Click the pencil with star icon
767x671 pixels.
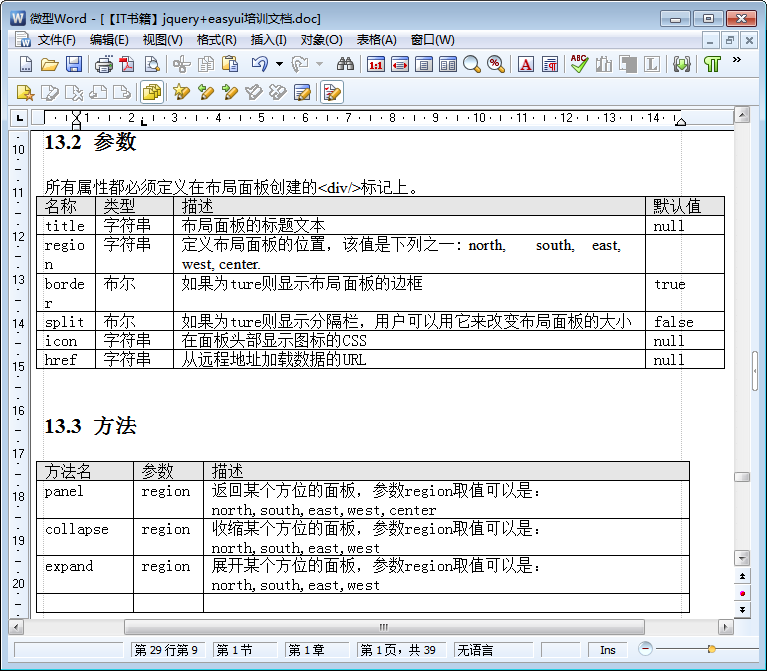181,92
